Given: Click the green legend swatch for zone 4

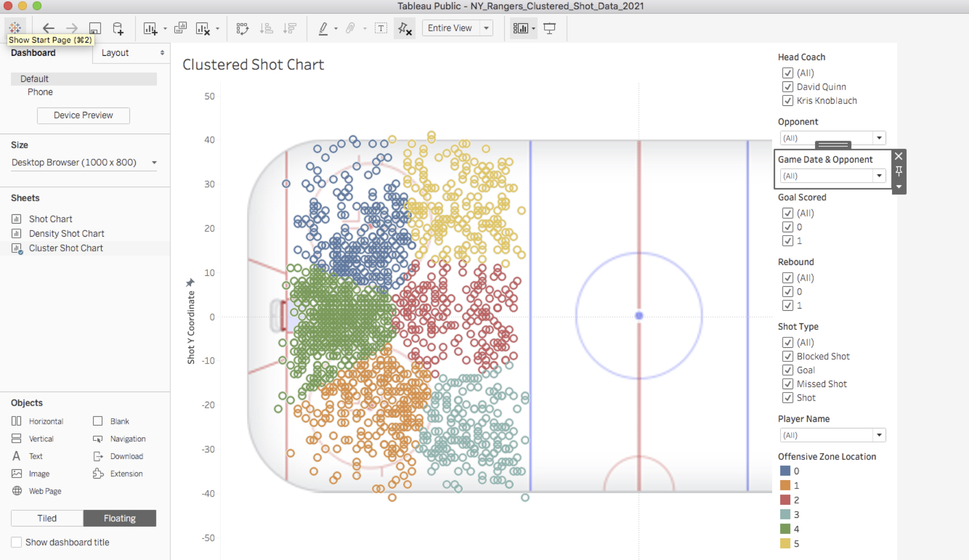Looking at the screenshot, I should 785,529.
